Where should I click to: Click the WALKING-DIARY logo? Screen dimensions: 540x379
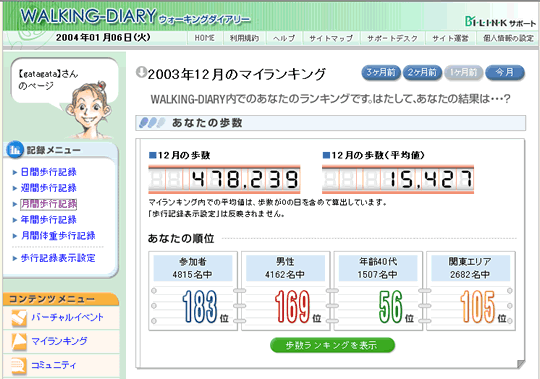(x=135, y=17)
